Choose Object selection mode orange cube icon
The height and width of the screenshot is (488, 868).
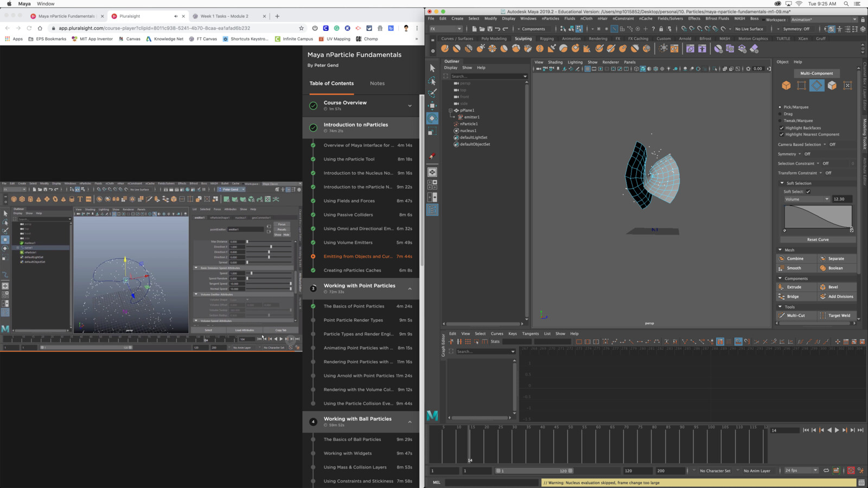coord(786,86)
